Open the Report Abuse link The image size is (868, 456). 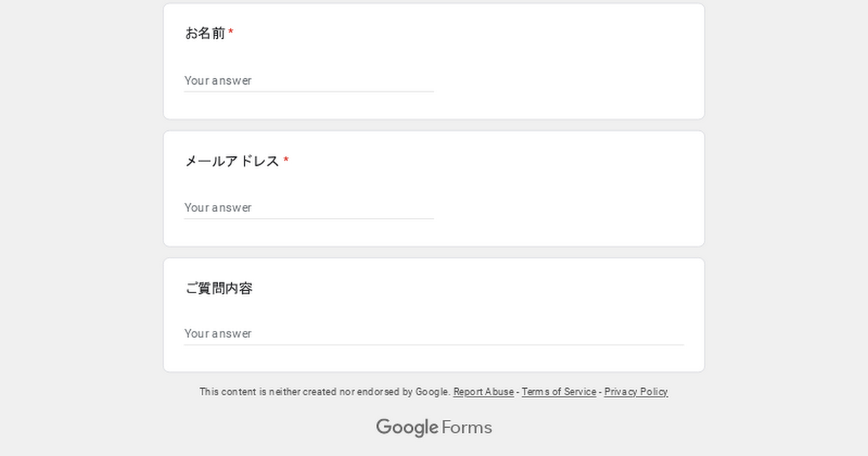484,392
